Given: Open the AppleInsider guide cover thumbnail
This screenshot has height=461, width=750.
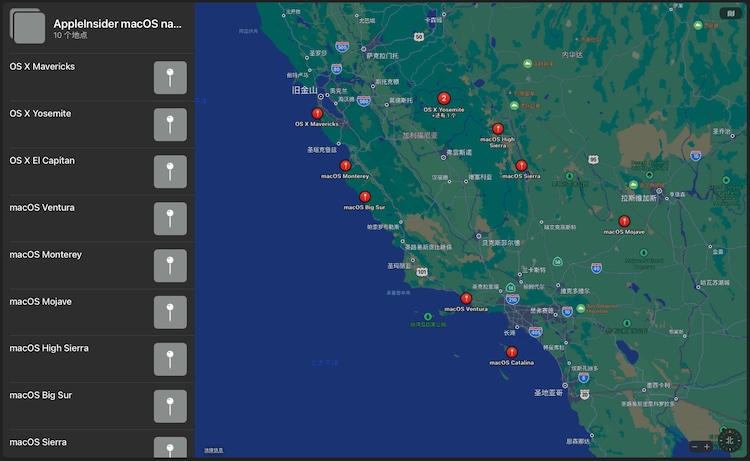Looking at the screenshot, I should click(x=27, y=26).
